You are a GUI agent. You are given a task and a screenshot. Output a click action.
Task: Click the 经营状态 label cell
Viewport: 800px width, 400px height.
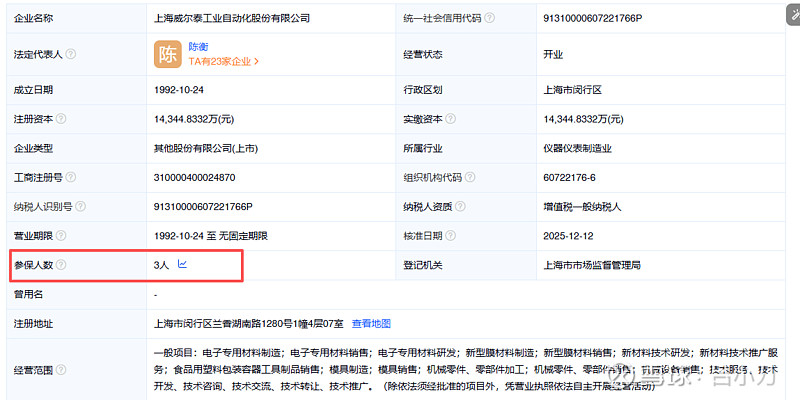click(x=466, y=55)
